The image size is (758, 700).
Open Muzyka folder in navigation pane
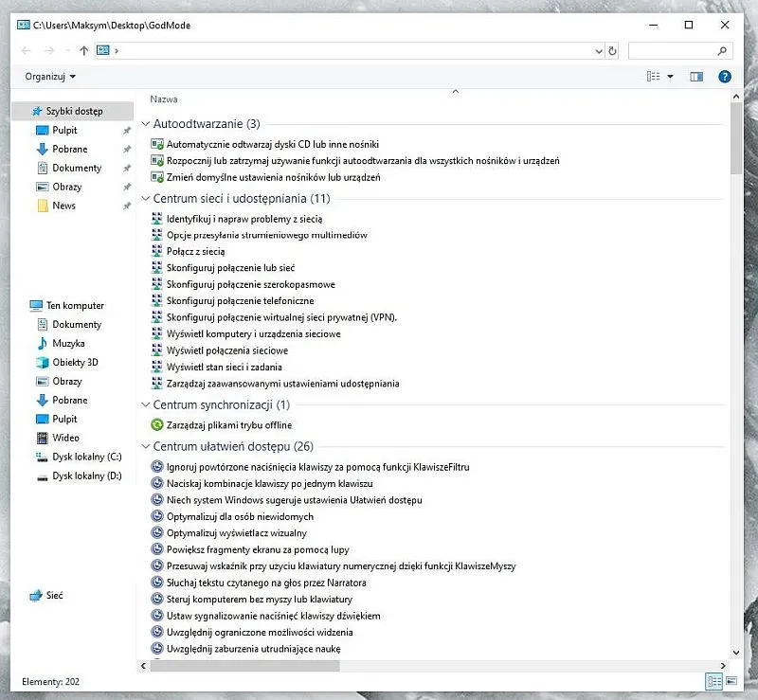click(68, 343)
